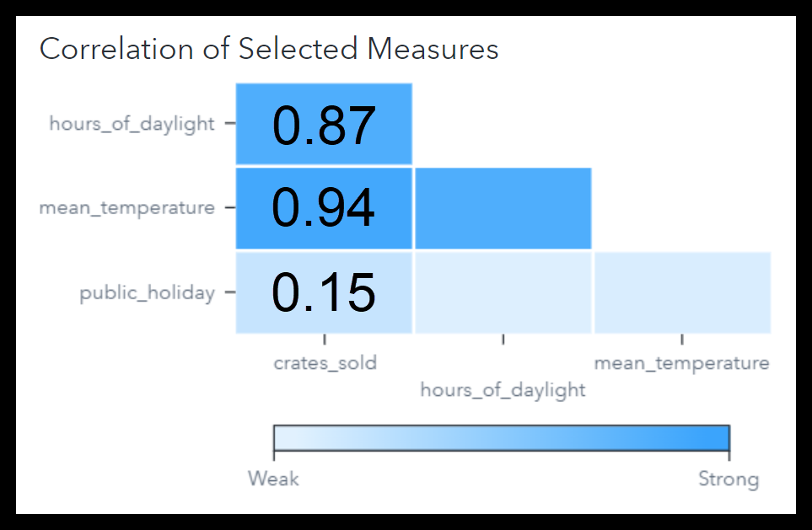Select the mean_temperature row label

pos(126,208)
